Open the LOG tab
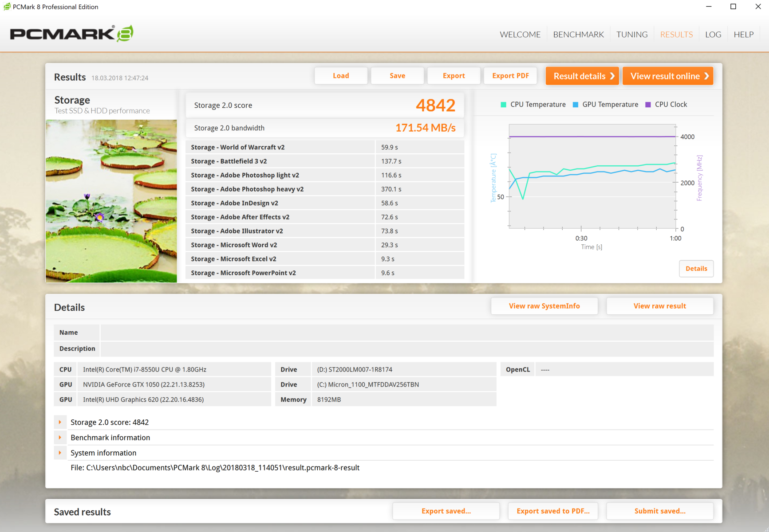Viewport: 769px width, 532px height. click(x=713, y=35)
